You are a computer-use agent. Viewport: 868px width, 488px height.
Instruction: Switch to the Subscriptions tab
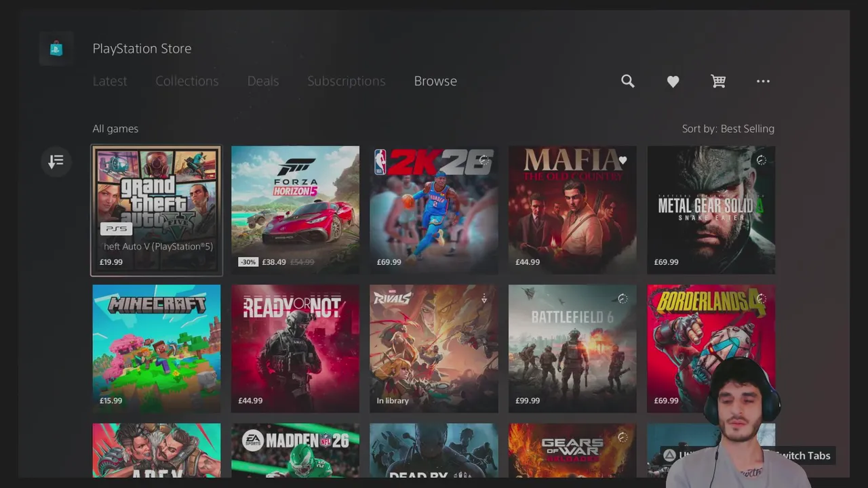[346, 81]
